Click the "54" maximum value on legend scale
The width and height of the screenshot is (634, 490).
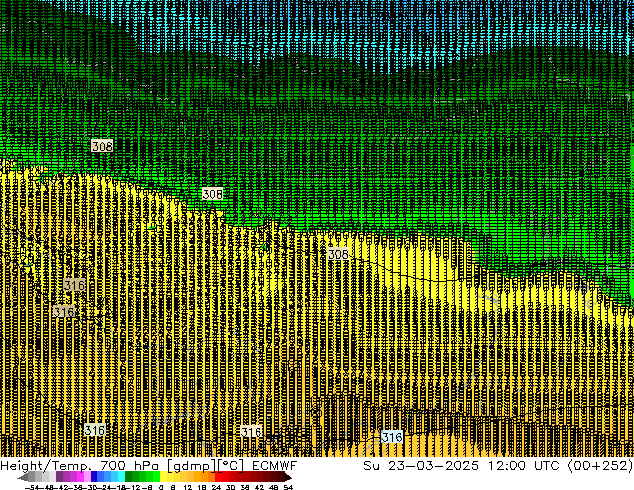coord(288,487)
